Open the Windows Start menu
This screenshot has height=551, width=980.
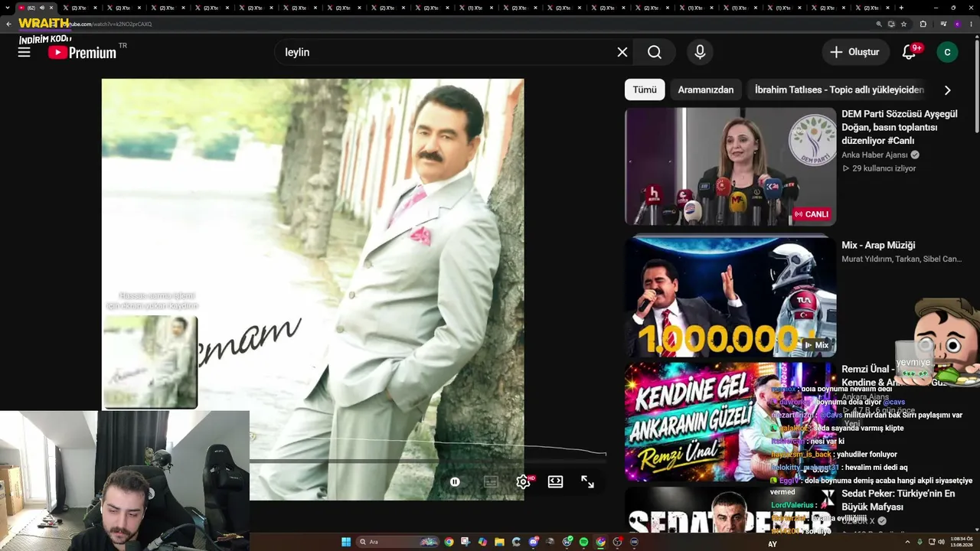(346, 542)
